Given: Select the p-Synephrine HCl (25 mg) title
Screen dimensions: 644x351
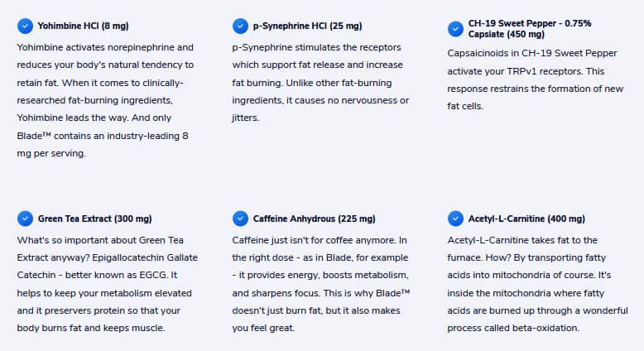Looking at the screenshot, I should pos(308,26).
